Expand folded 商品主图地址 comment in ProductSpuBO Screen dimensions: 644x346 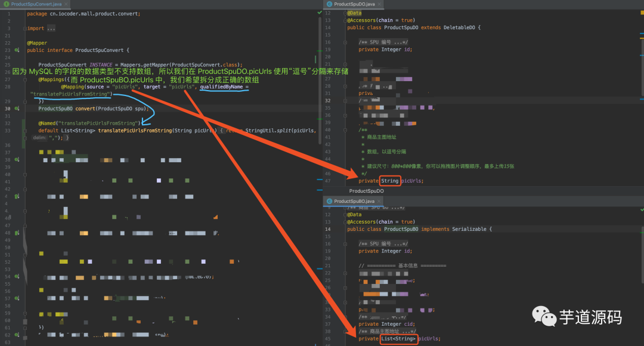click(x=345, y=331)
